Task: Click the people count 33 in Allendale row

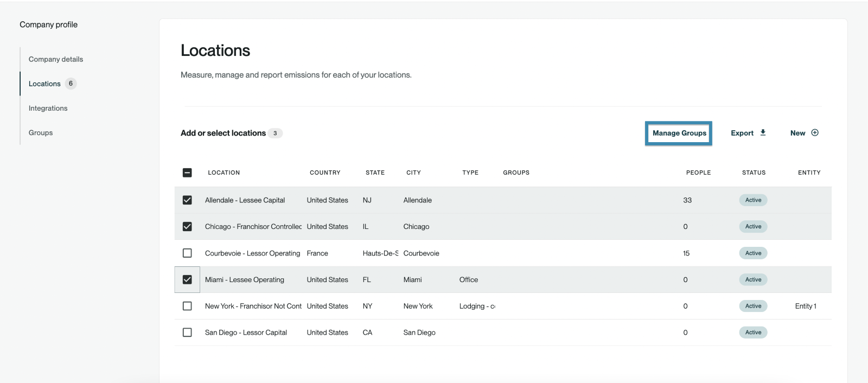Action: tap(687, 200)
